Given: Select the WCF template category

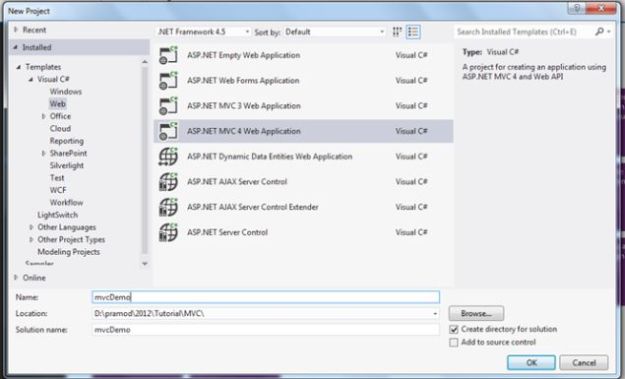Looking at the screenshot, I should (x=58, y=190).
